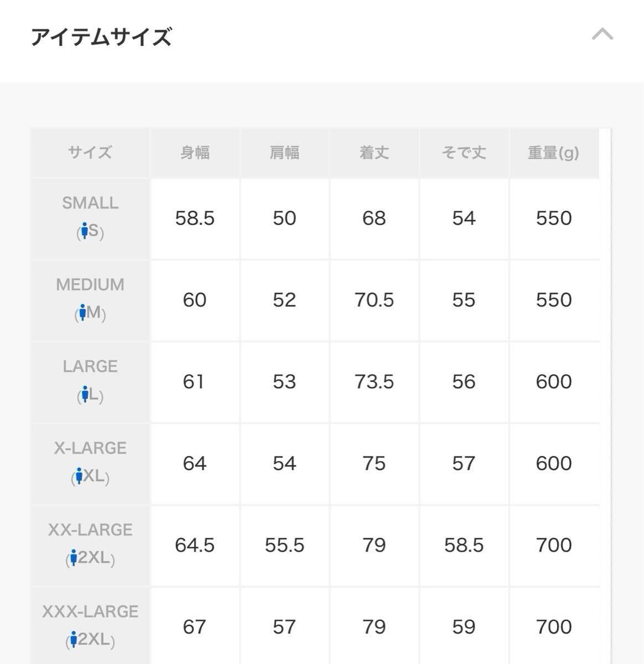The height and width of the screenshot is (664, 644).
Task: Click the サイズ header cell
Action: 90,153
